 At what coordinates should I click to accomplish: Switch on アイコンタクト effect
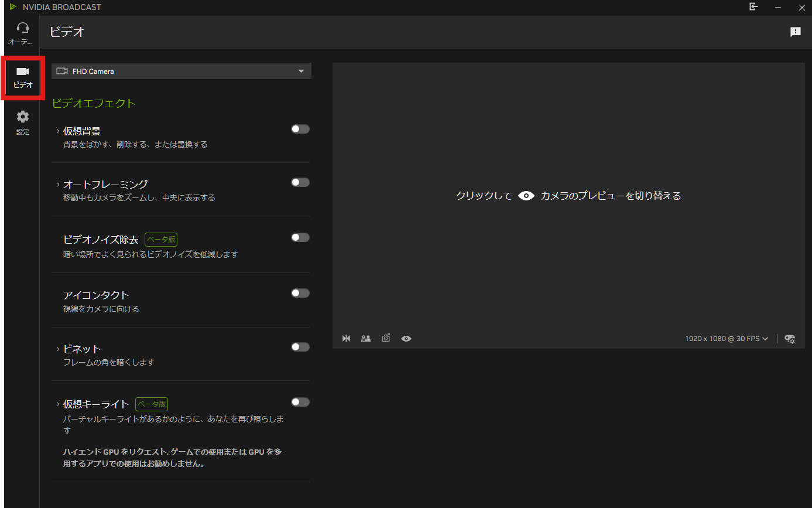pyautogui.click(x=300, y=293)
